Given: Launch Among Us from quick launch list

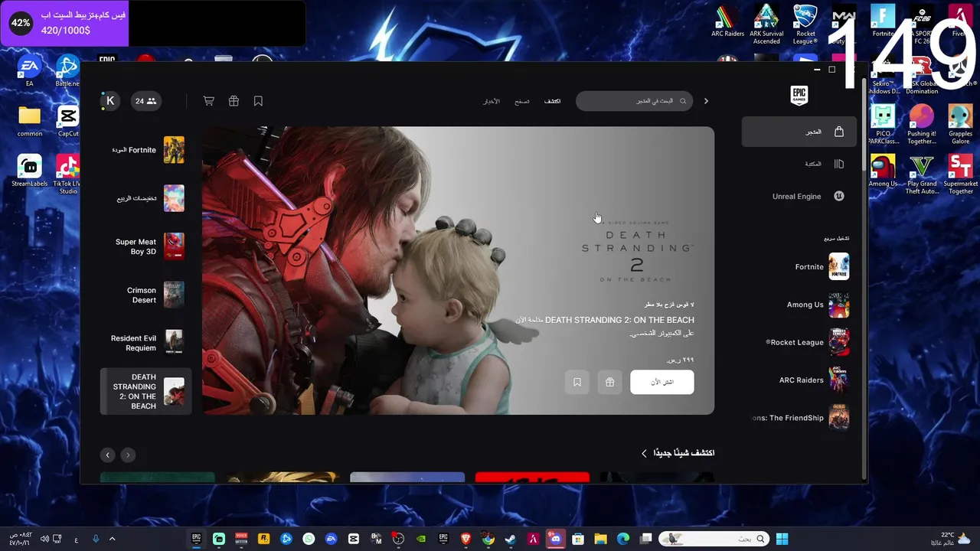Looking at the screenshot, I should pos(818,305).
